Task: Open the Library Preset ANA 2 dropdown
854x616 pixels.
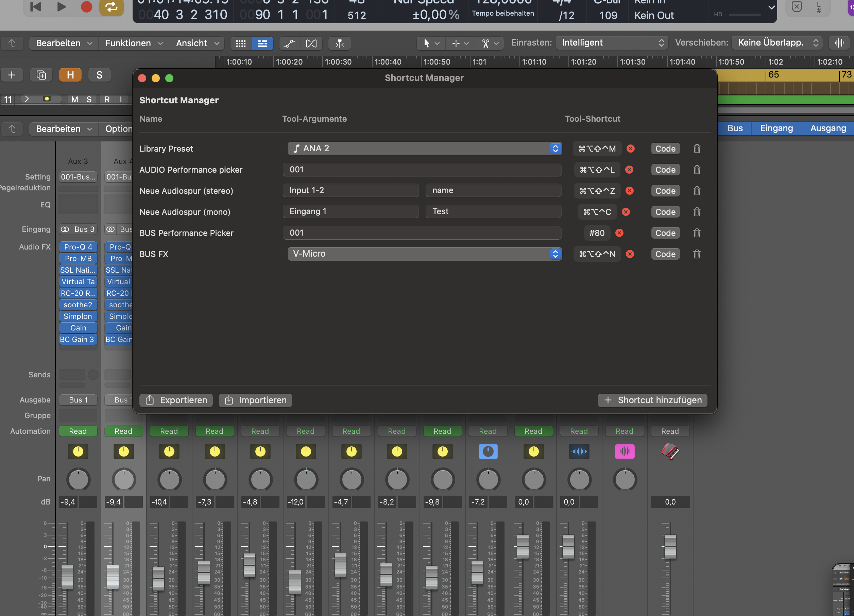Action: click(424, 148)
